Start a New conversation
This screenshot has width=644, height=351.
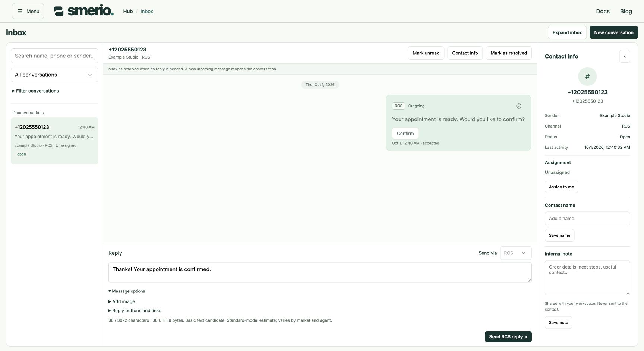pos(613,32)
